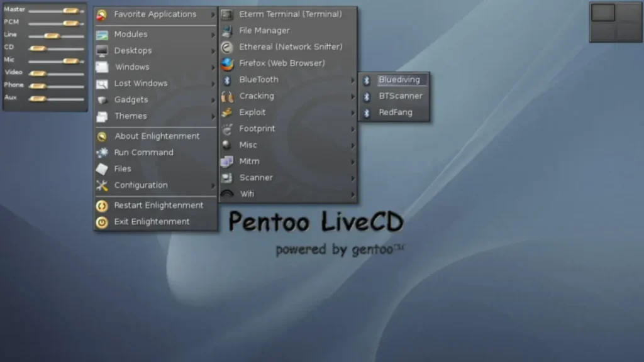
Task: Click the Restart Enlightenment icon
Action: tap(102, 206)
